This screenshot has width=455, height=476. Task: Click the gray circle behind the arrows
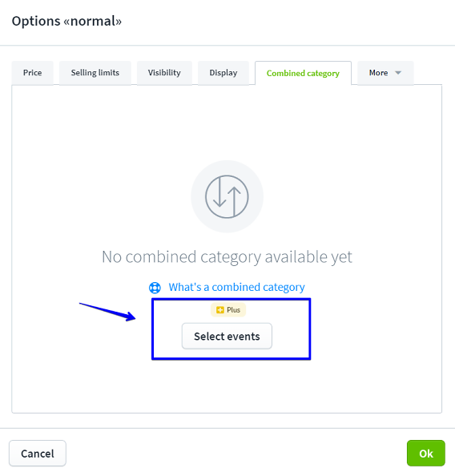(x=227, y=196)
